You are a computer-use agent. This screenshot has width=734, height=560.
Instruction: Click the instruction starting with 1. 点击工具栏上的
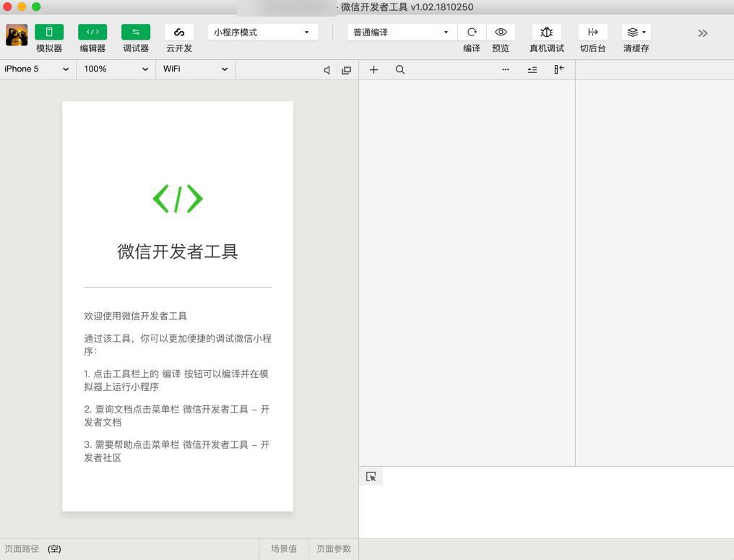click(x=176, y=380)
